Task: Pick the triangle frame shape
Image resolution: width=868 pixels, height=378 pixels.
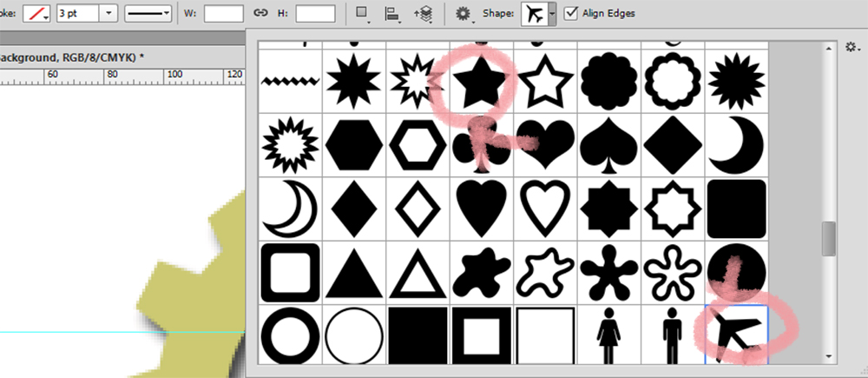Action: click(418, 273)
